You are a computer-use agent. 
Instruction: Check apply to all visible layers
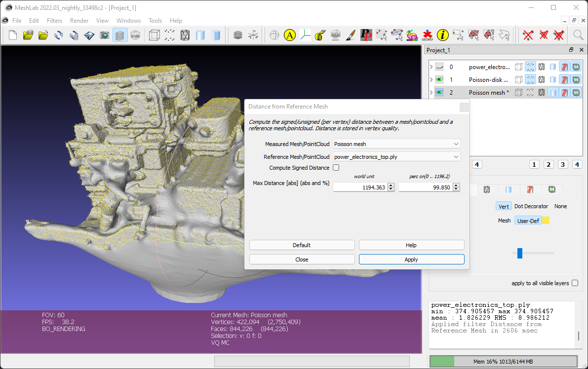coord(575,283)
